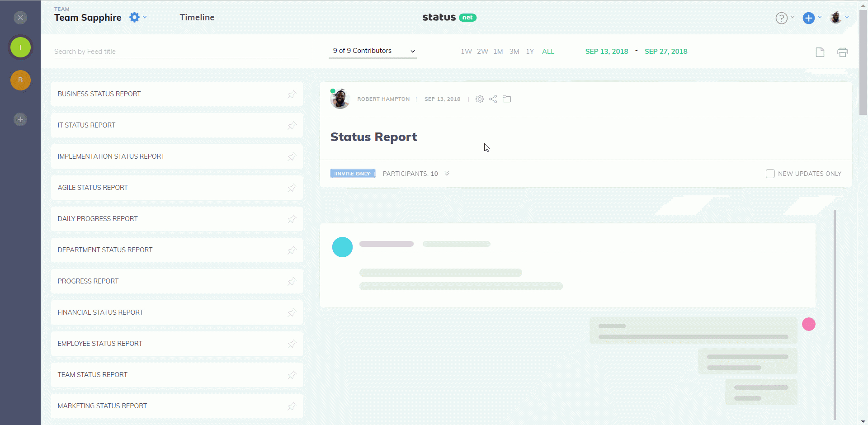The width and height of the screenshot is (868, 425).
Task: Open the Daily Progress Report feed
Action: coord(98,219)
